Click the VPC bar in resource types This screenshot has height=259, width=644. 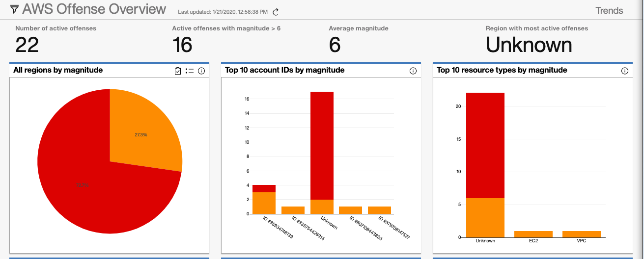coord(582,234)
